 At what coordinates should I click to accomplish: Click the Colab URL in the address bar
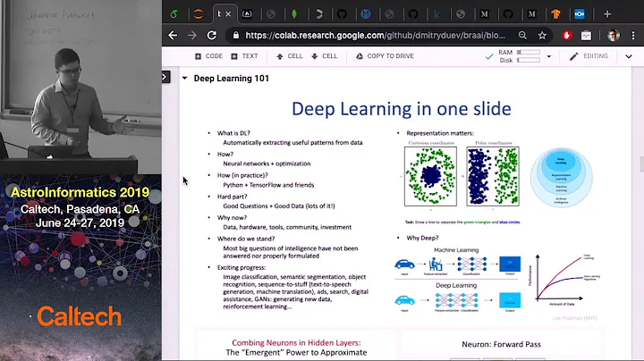[x=375, y=35]
